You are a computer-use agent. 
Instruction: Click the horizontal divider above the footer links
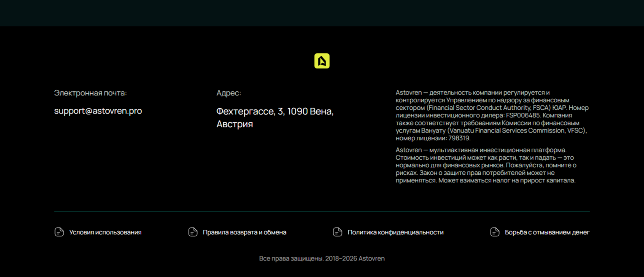tap(322, 211)
